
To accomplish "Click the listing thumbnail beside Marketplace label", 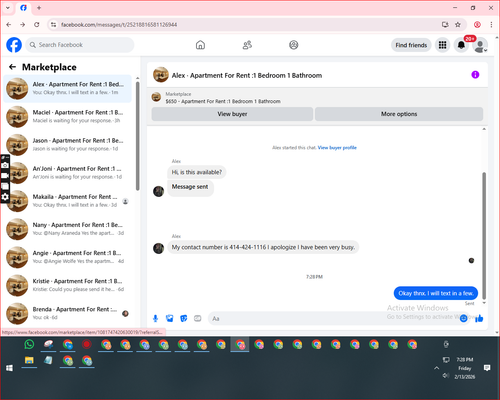I will pyautogui.click(x=156, y=97).
